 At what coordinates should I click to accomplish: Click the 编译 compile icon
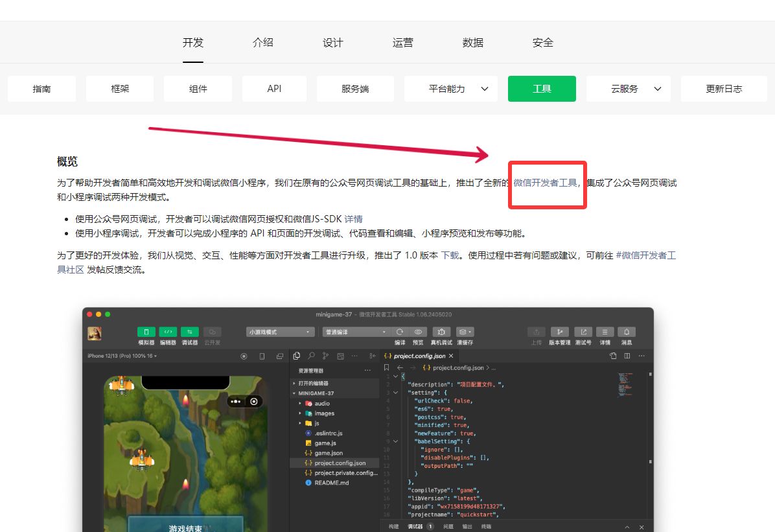point(399,332)
